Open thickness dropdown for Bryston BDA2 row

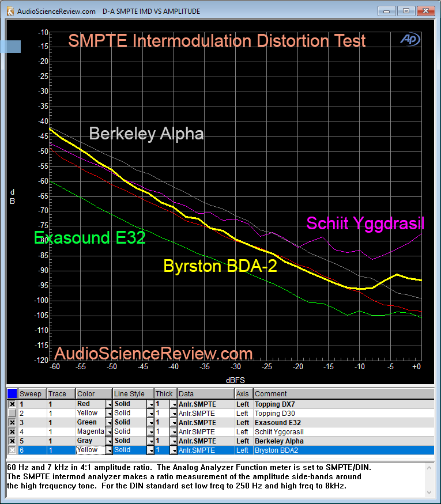[x=174, y=450]
